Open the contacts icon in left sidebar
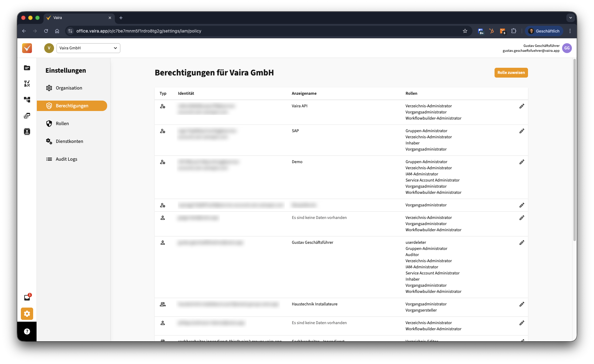594x364 pixels. pyautogui.click(x=27, y=132)
